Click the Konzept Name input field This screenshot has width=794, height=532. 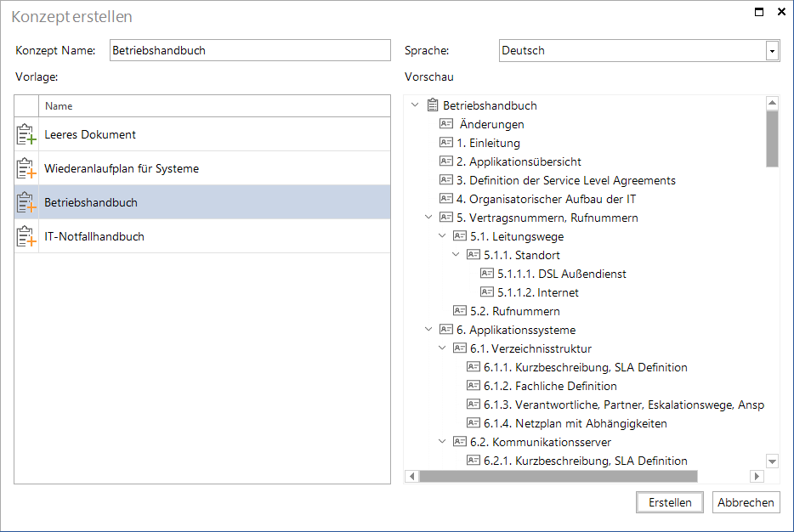[x=250, y=51]
